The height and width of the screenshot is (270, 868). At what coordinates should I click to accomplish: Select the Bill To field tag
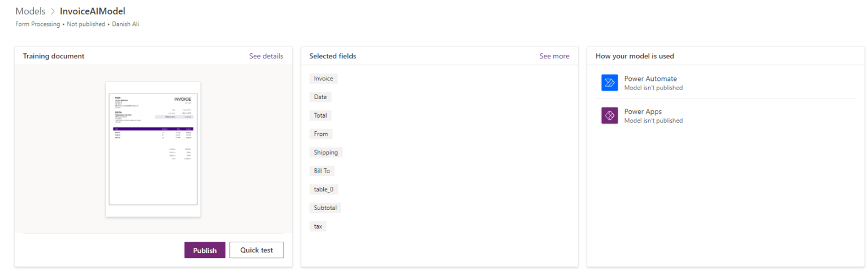click(322, 171)
